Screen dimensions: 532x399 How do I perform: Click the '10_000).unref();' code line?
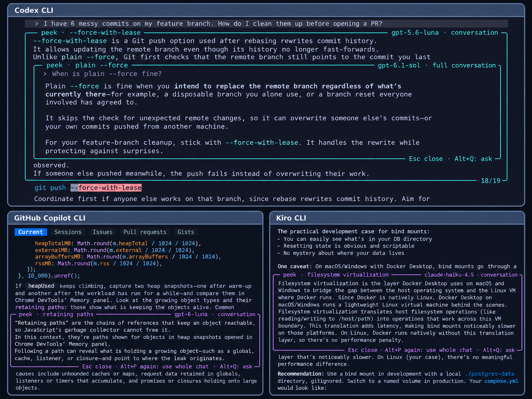49,276
